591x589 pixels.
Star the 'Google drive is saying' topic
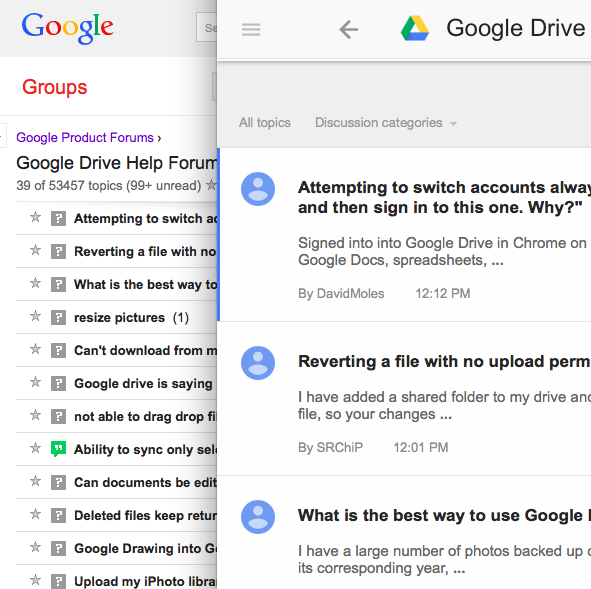point(35,382)
